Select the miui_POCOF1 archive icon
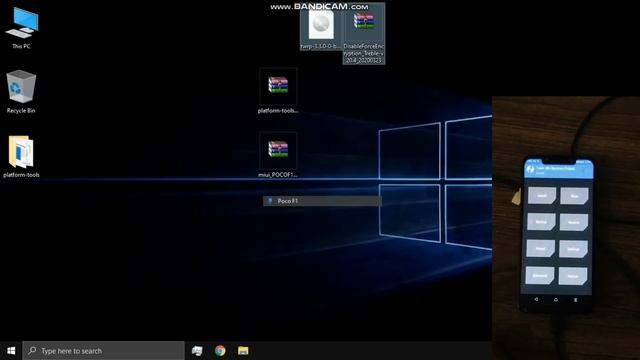Screen dimensions: 640x360 click(278, 155)
